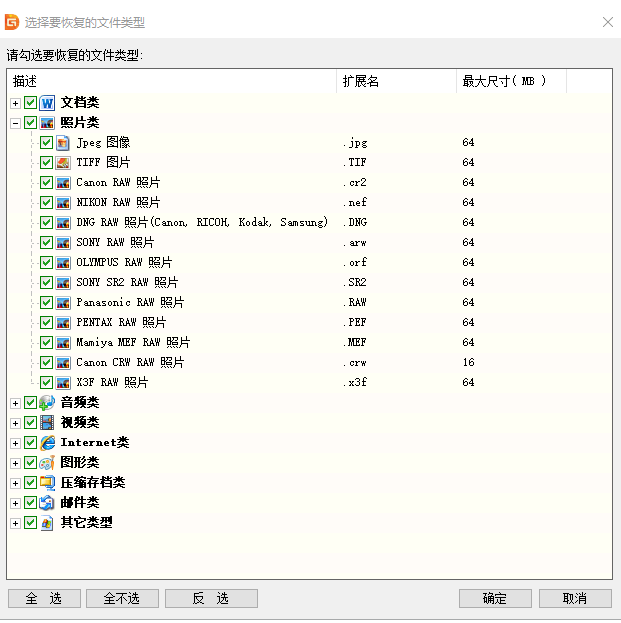Image resolution: width=621 pixels, height=623 pixels.
Task: Click the 音频类 audio category icon
Action: pos(47,403)
